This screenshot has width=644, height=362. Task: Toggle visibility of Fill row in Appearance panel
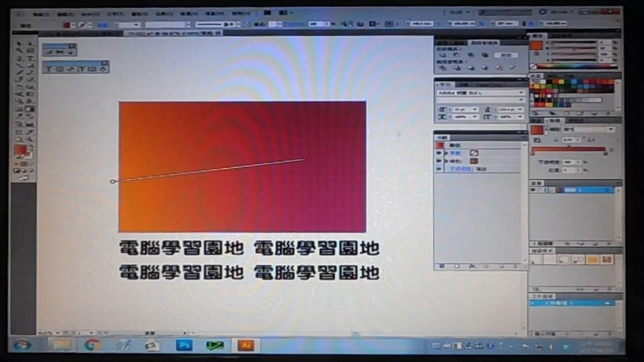click(x=439, y=161)
